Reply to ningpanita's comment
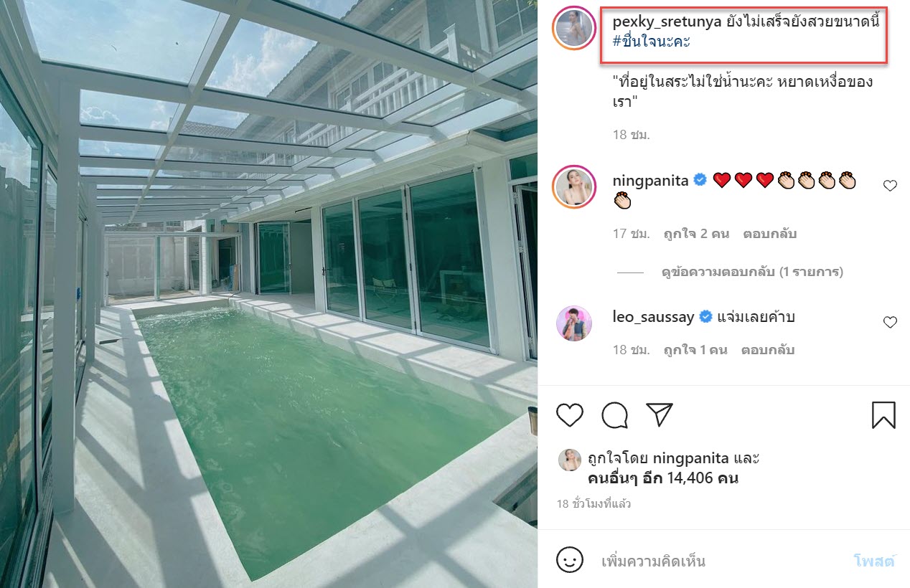This screenshot has width=910, height=588. (769, 234)
